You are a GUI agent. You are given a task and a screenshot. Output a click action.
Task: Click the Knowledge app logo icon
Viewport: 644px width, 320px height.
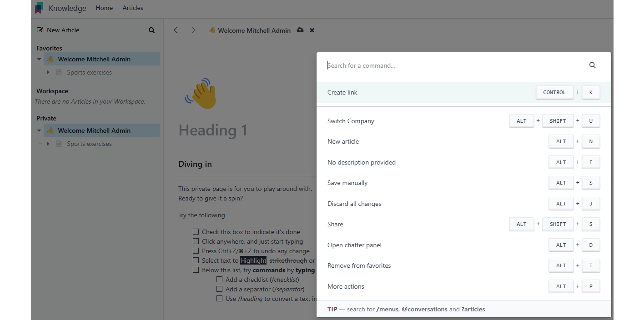[39, 8]
